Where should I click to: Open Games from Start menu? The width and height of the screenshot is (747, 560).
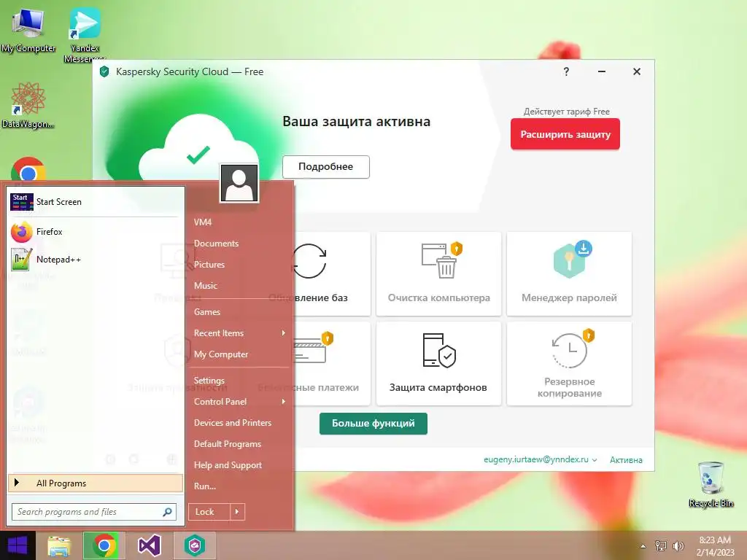click(207, 312)
